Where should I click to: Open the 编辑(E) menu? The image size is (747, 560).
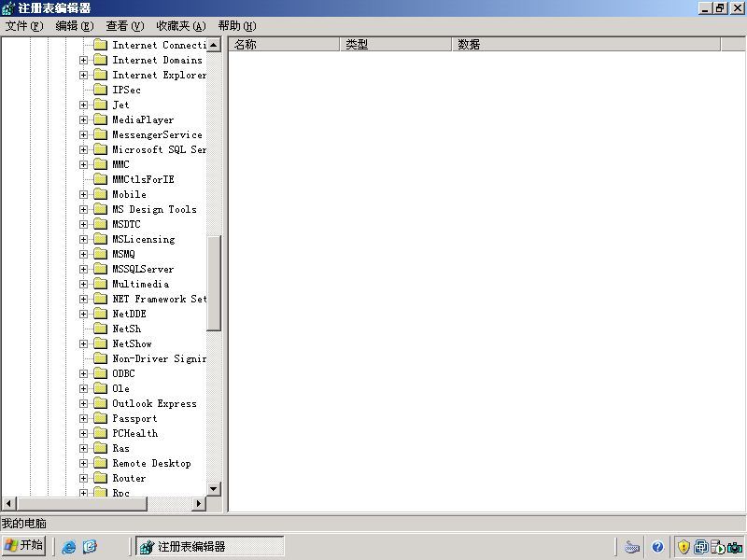coord(75,26)
